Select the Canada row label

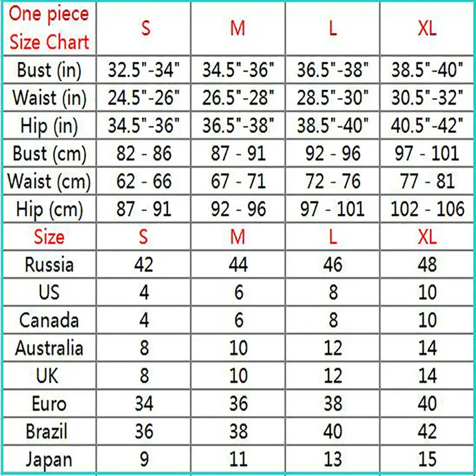pos(49,320)
